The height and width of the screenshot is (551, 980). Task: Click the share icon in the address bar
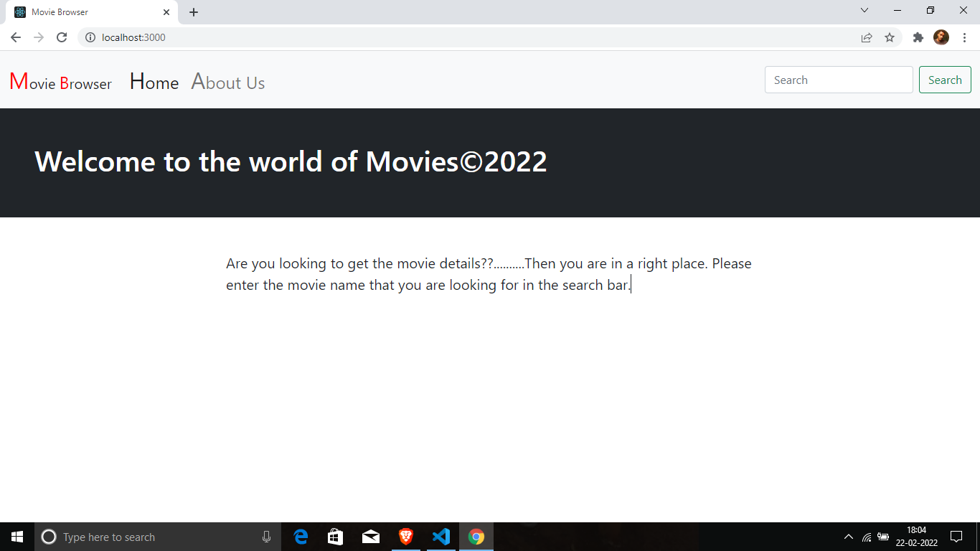(x=867, y=37)
